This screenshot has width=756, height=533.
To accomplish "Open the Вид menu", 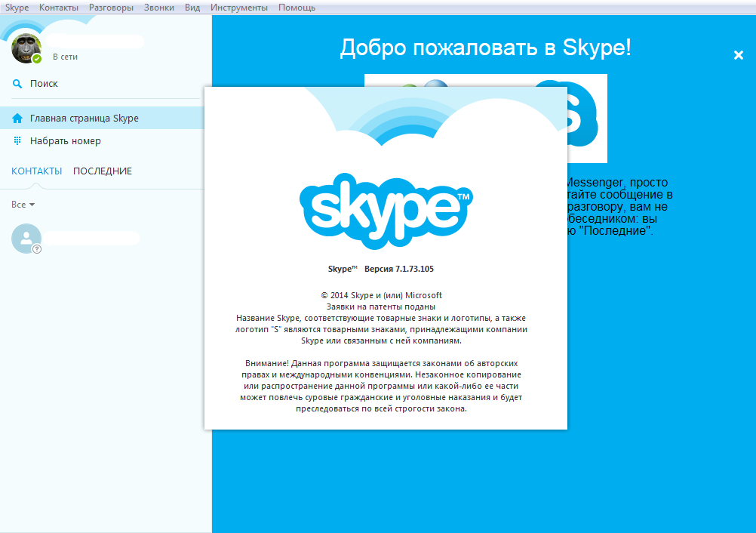I will 192,8.
